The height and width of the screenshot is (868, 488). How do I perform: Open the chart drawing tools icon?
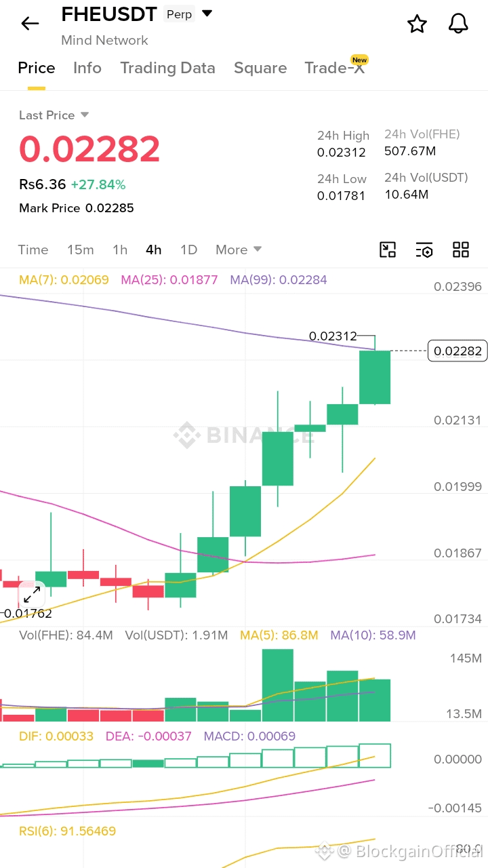pos(387,250)
